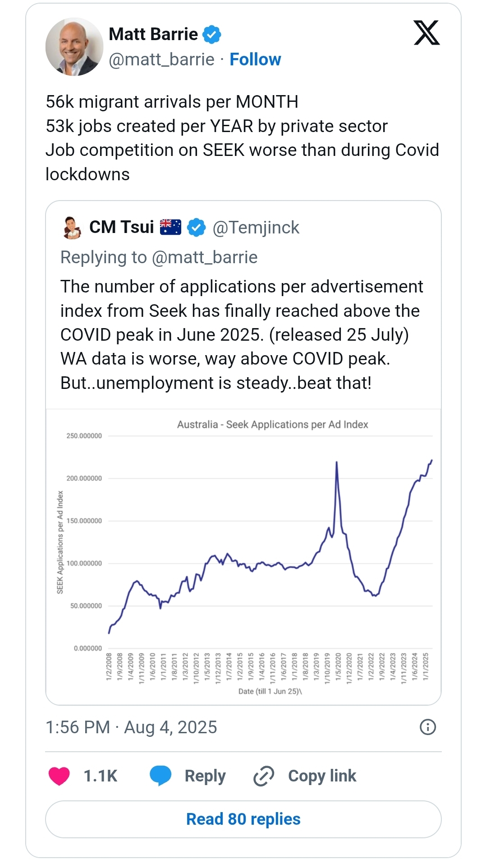Image resolution: width=486 pixels, height=868 pixels.
Task: Like the tweet with heart icon
Action: (59, 776)
